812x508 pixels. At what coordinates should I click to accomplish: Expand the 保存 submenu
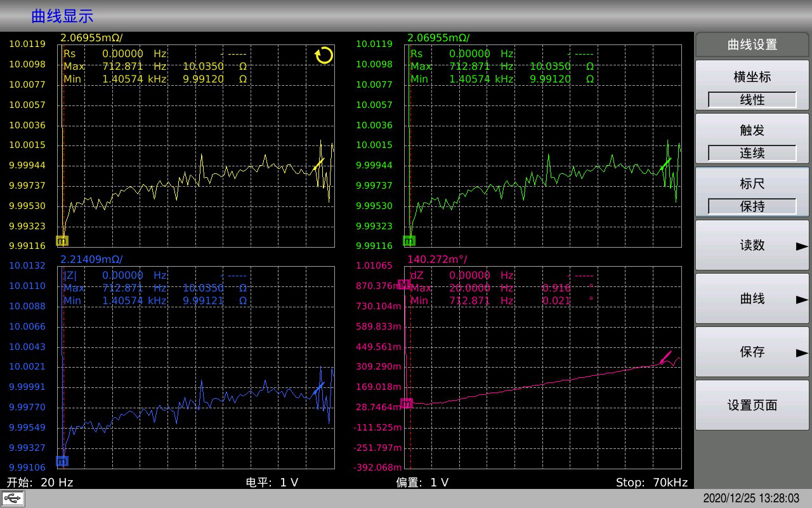pyautogui.click(x=752, y=352)
